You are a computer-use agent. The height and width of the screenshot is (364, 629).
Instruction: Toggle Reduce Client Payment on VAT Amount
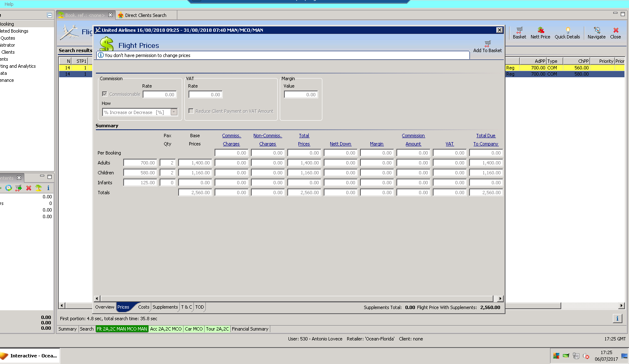[191, 111]
